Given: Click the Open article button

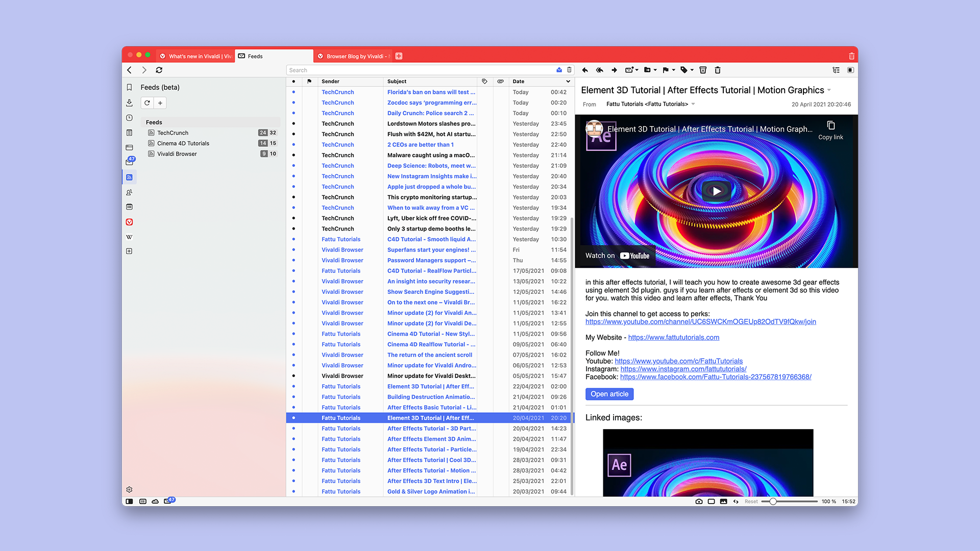Looking at the screenshot, I should point(609,394).
